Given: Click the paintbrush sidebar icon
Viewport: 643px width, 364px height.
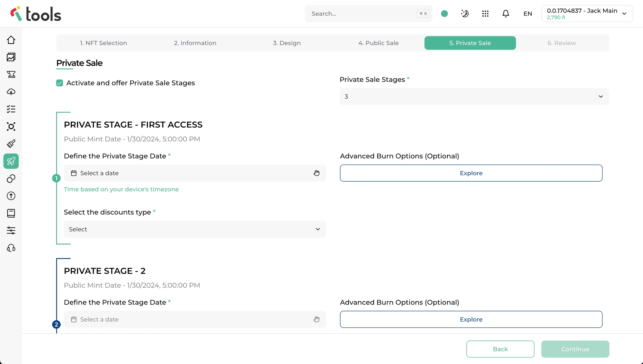Looking at the screenshot, I should click(x=11, y=144).
